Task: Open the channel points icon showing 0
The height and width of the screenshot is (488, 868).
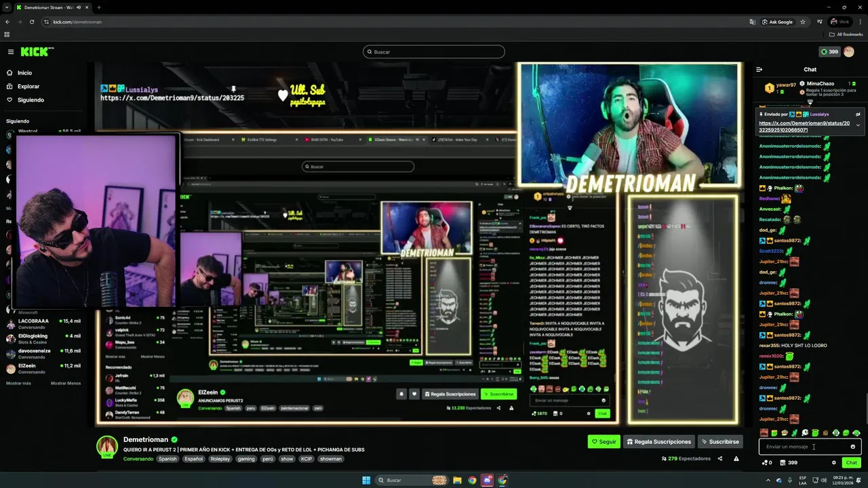Action: pyautogui.click(x=767, y=462)
